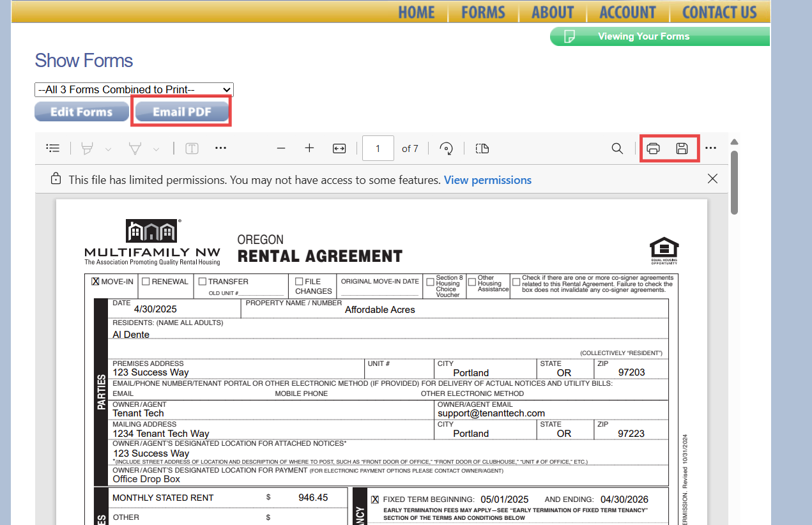Search the PDF with the magnifier icon

pyautogui.click(x=617, y=148)
